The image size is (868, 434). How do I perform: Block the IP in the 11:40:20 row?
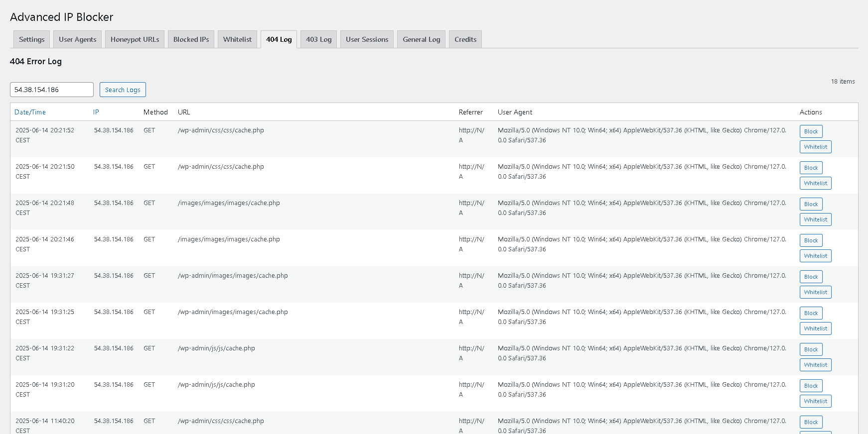[x=811, y=422]
